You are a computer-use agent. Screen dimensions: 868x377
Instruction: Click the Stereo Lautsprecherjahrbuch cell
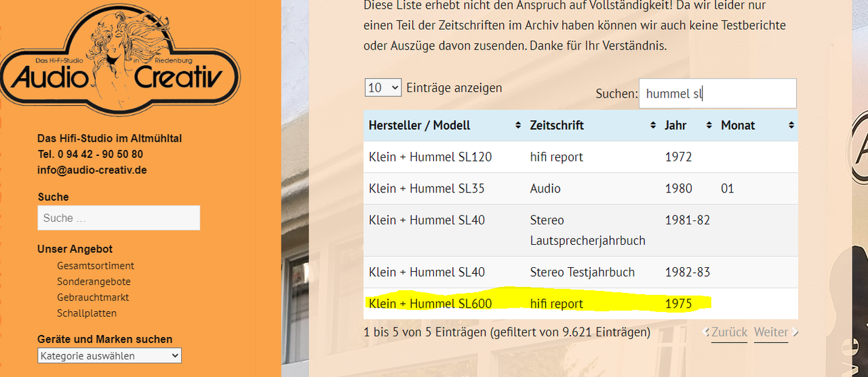click(x=593, y=231)
